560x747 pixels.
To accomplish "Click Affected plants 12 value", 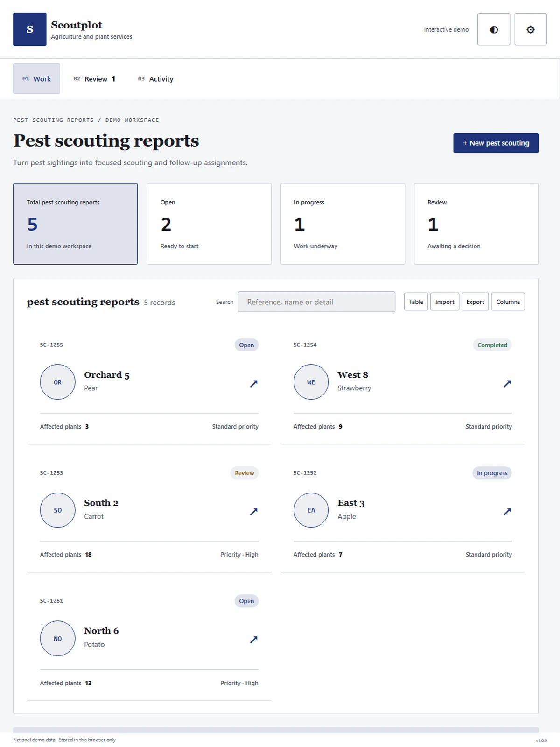I will [x=88, y=683].
